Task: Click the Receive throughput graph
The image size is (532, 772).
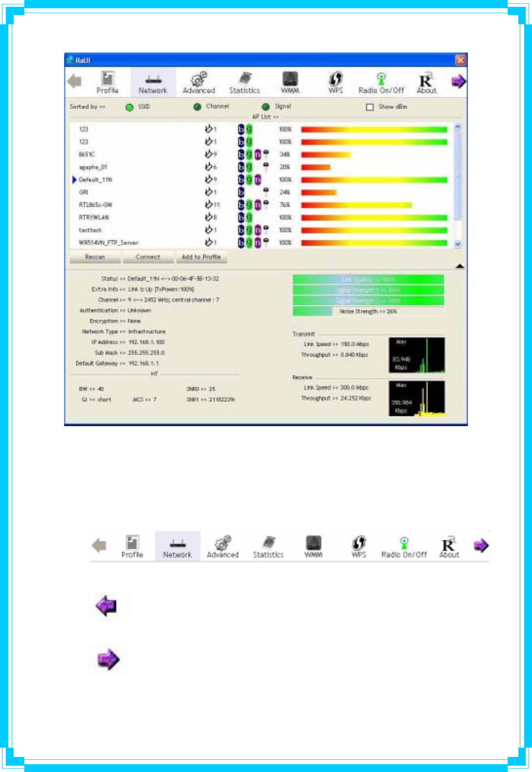Action: (x=417, y=398)
